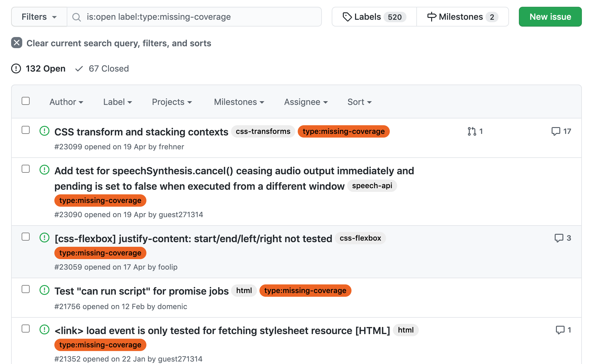The image size is (593, 364).
Task: Click the 3 comments icon on css-flexbox issue
Action: pyautogui.click(x=559, y=238)
